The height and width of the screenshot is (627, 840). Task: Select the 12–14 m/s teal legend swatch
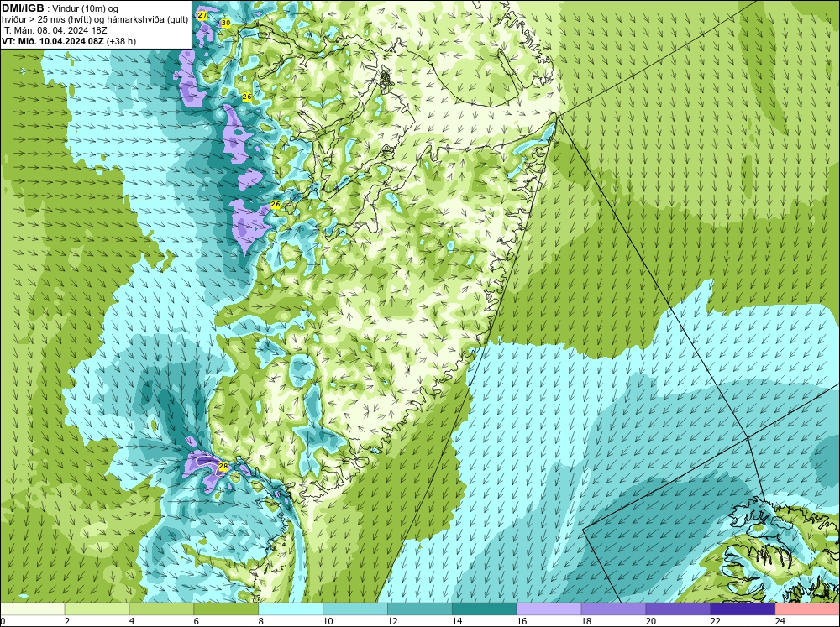coord(419,609)
